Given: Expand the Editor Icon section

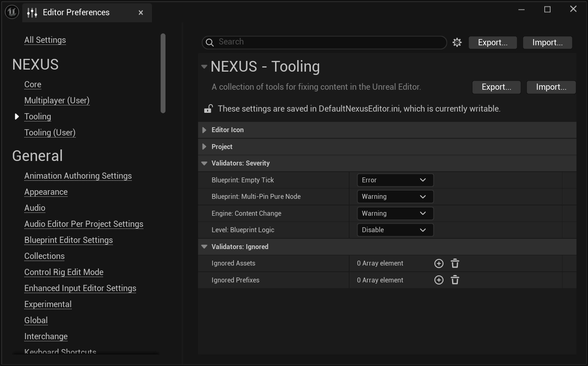Looking at the screenshot, I should (x=204, y=130).
